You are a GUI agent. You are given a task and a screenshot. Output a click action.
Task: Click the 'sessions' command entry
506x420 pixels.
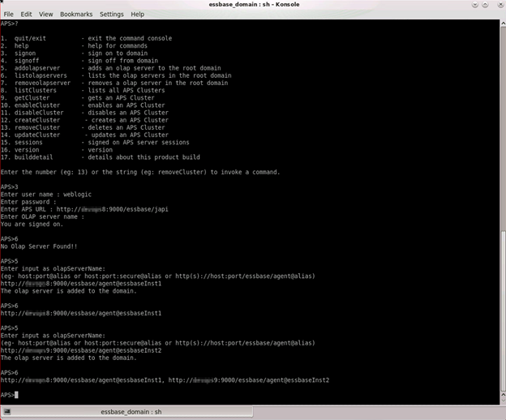point(28,142)
